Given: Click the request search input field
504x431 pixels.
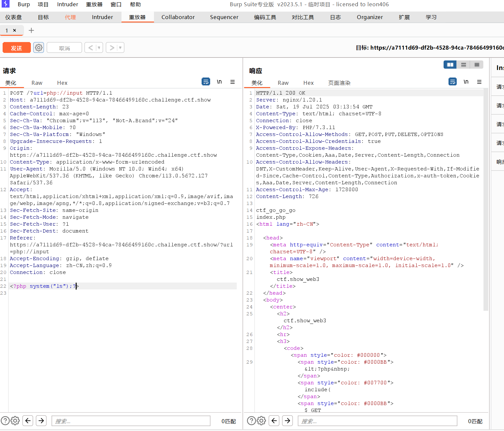Looking at the screenshot, I should [x=131, y=421].
